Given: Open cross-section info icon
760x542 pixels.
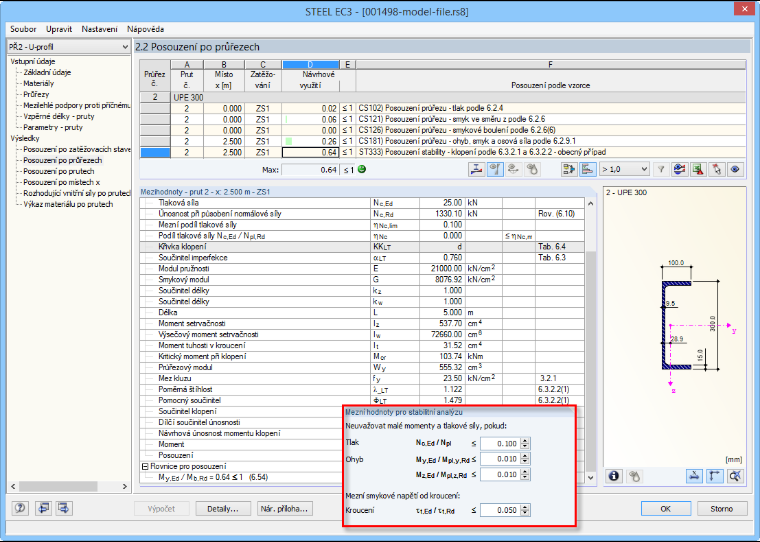Looking at the screenshot, I should point(614,476).
